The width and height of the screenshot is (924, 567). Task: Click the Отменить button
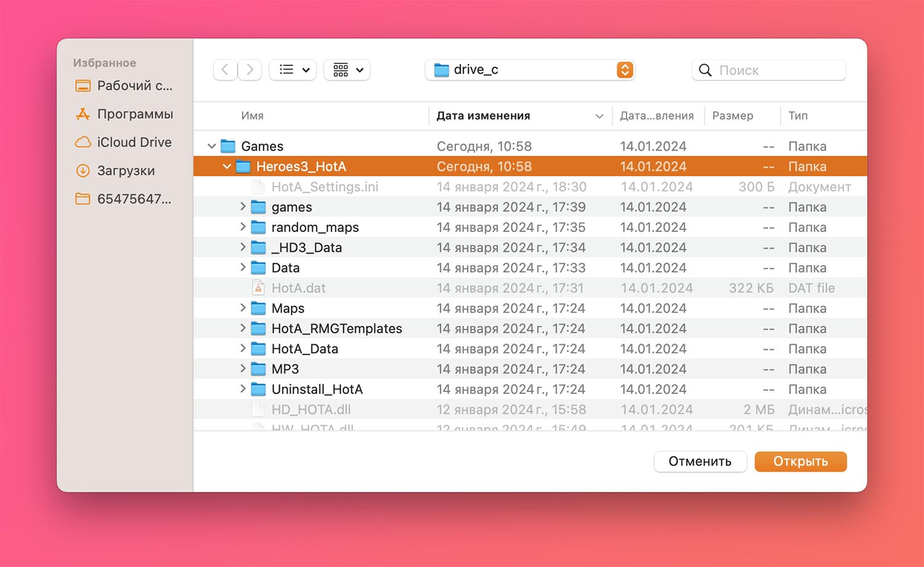tap(700, 461)
